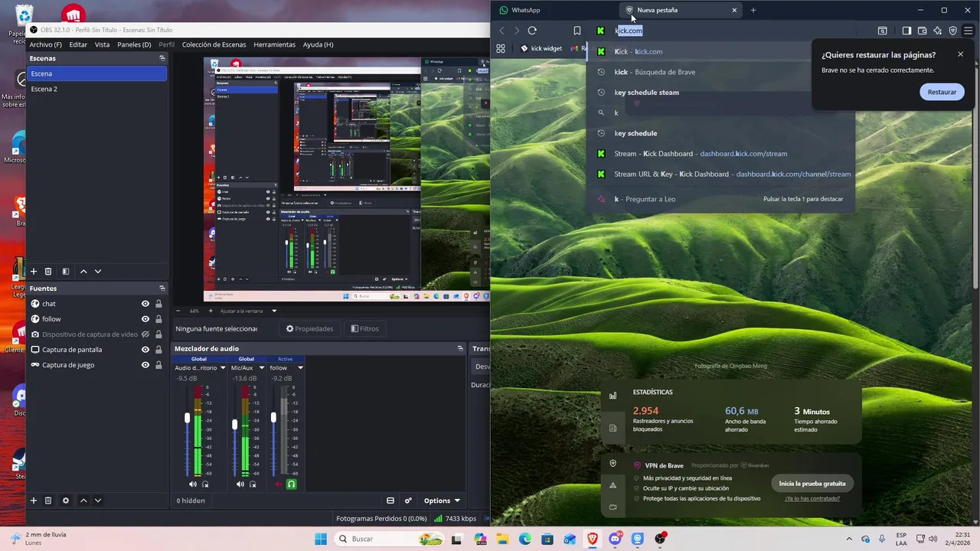Undock the Mezclador de audio panel
Screen dimensions: 980x551
(x=460, y=348)
